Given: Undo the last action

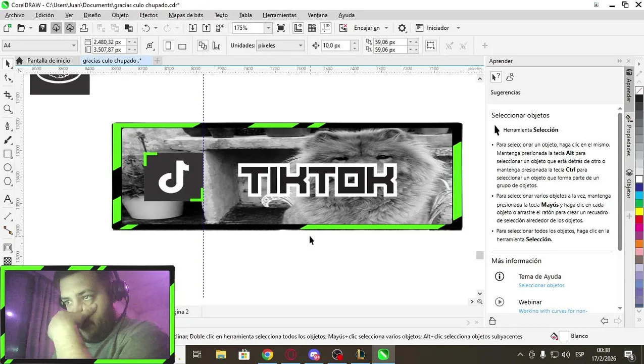Looking at the screenshot, I should point(146,28).
